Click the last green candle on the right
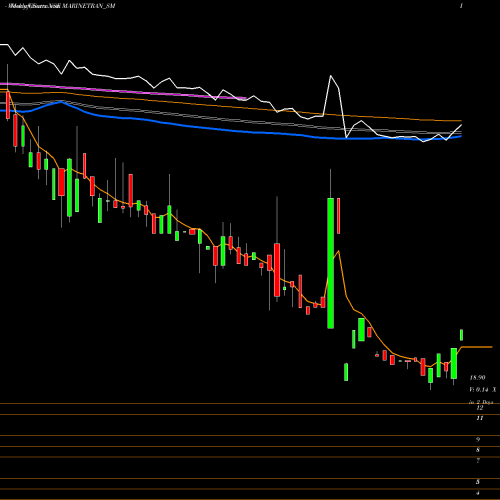This screenshot has width=500, height=500. [462, 335]
